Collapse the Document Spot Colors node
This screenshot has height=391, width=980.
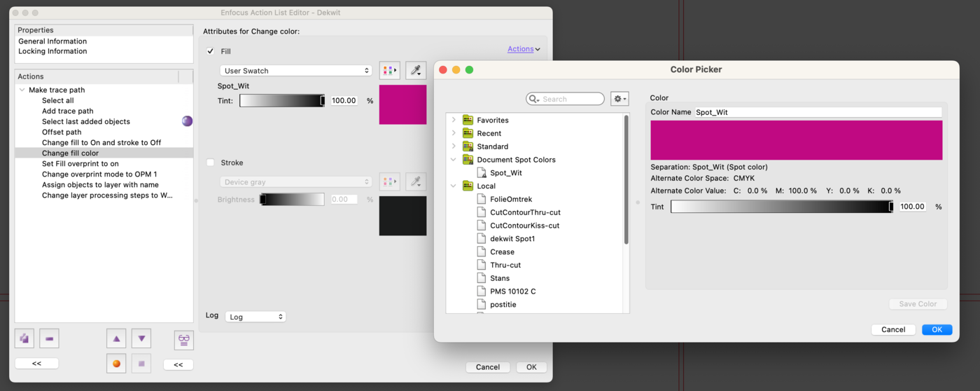coord(454,160)
